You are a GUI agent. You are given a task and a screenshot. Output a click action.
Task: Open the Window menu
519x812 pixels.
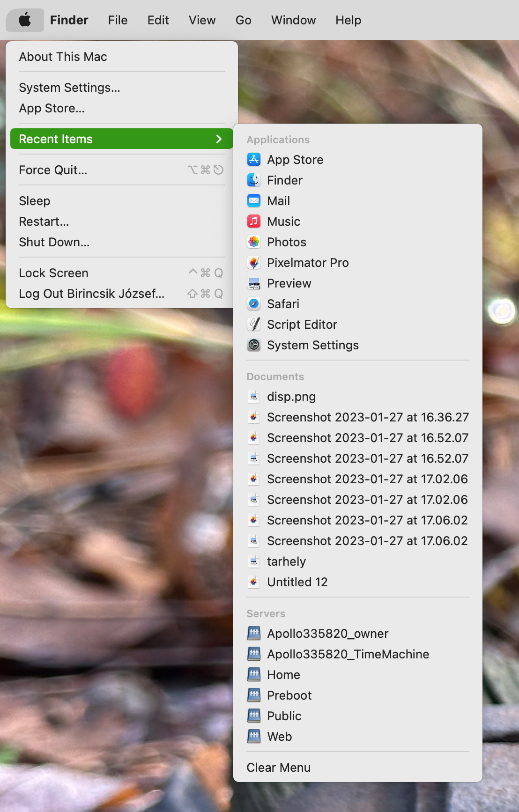[x=293, y=20]
